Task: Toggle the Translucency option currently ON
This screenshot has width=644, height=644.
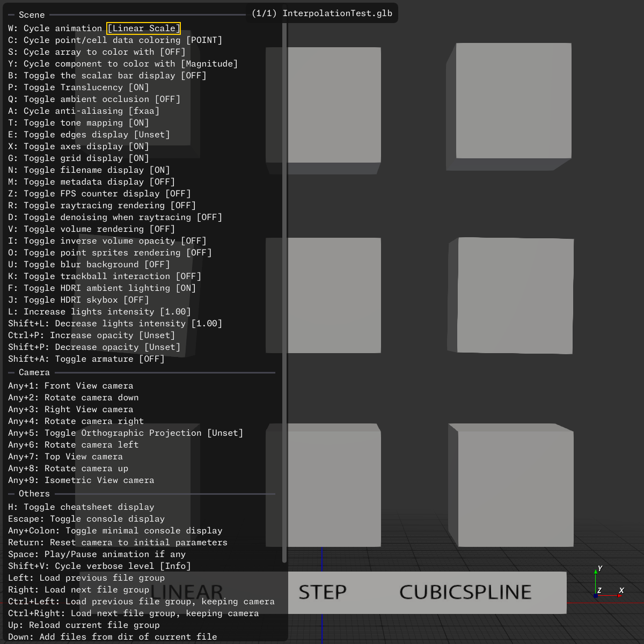Action: (78, 87)
